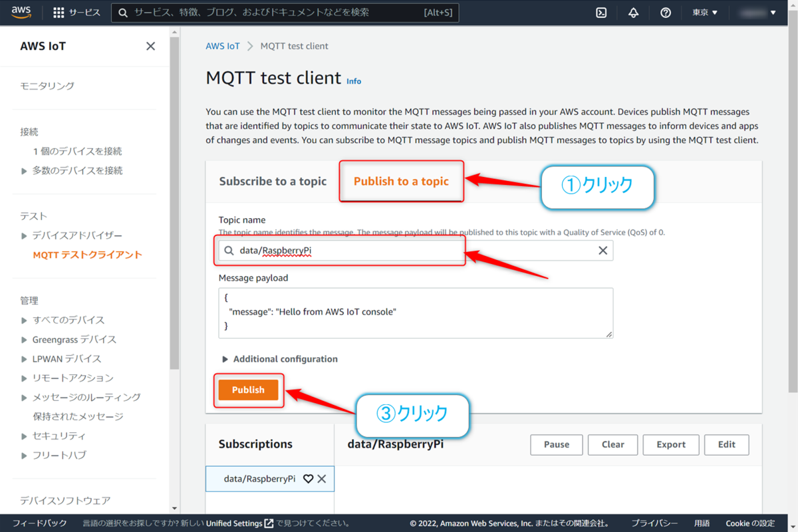Image resolution: width=798 pixels, height=532 pixels.
Task: Favorite the data/RaspberryPi subscription heart icon
Action: (x=308, y=479)
